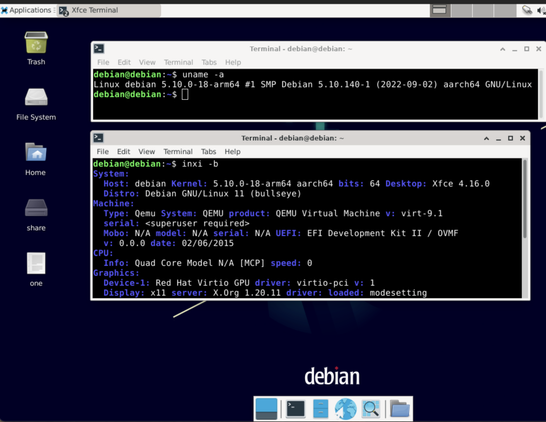546x422 pixels.
Task: Open View menu in back uname terminal
Action: coord(147,62)
